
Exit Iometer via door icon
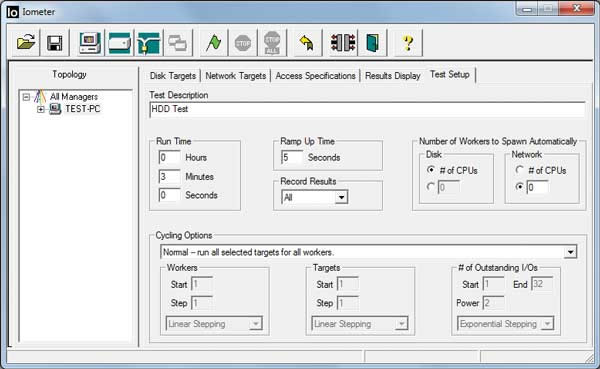(x=372, y=42)
